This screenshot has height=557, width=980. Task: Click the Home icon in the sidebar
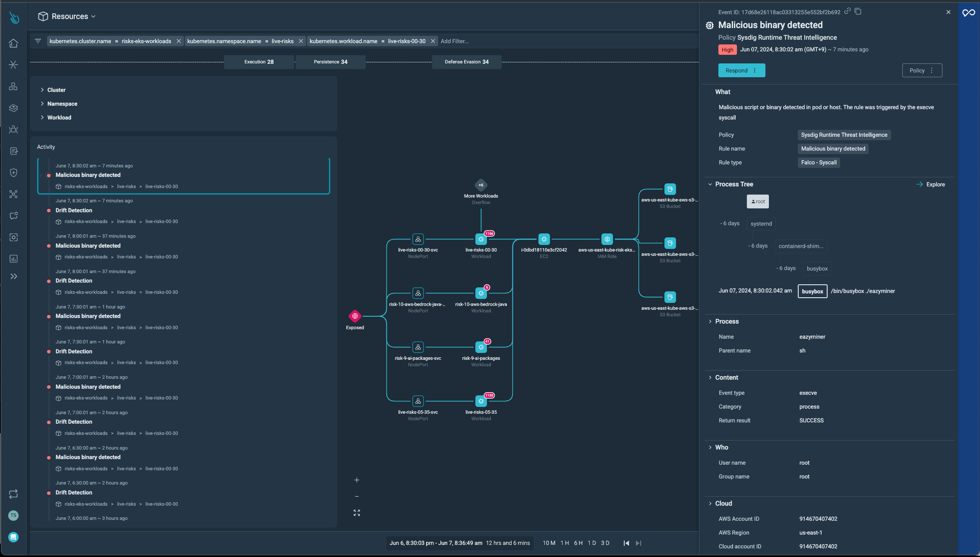click(x=13, y=43)
